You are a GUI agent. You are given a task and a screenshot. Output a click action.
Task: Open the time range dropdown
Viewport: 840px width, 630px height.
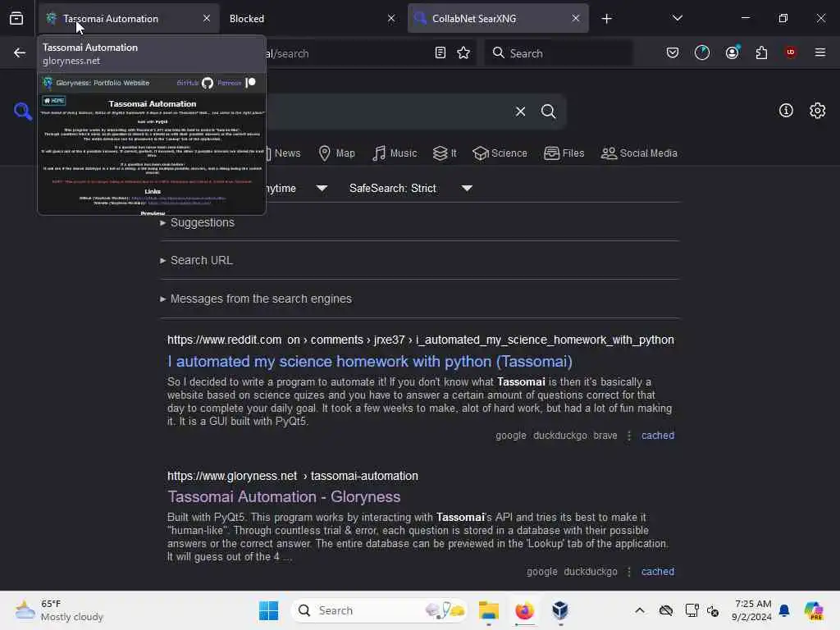[x=298, y=188]
